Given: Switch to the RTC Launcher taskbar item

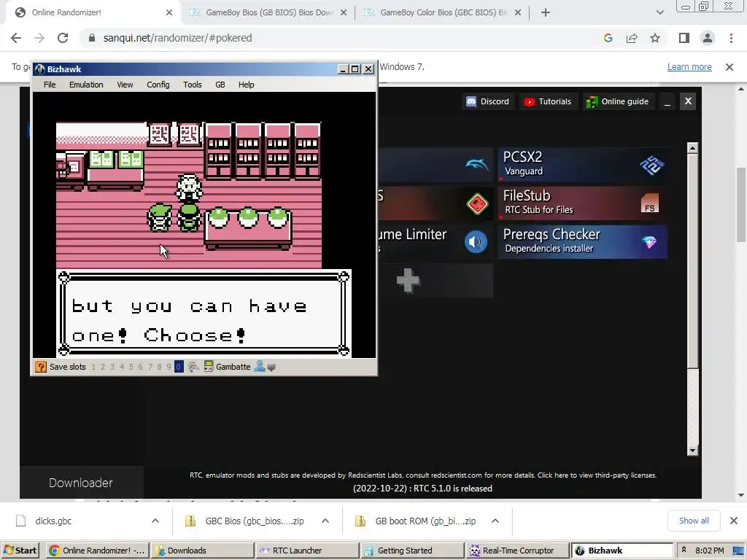Looking at the screenshot, I should click(306, 551).
